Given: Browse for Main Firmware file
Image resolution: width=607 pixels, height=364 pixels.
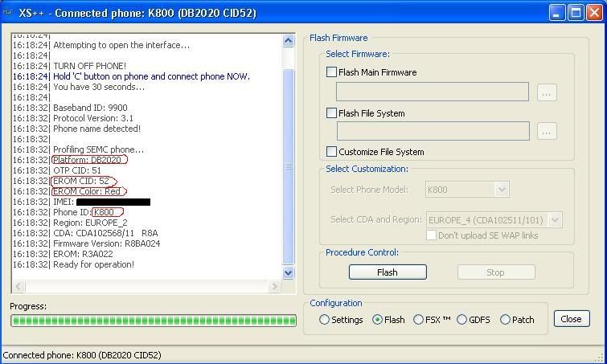Looking at the screenshot, I should coord(547,92).
